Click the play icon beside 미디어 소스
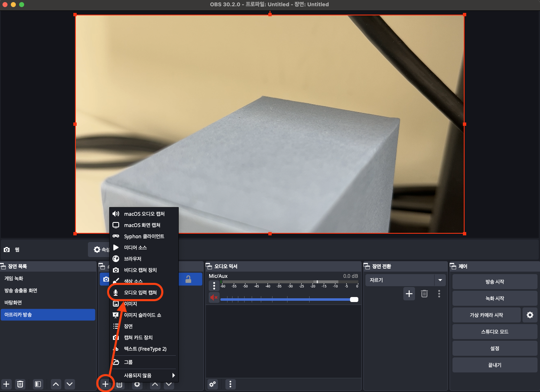This screenshot has width=540, height=392. (x=116, y=247)
